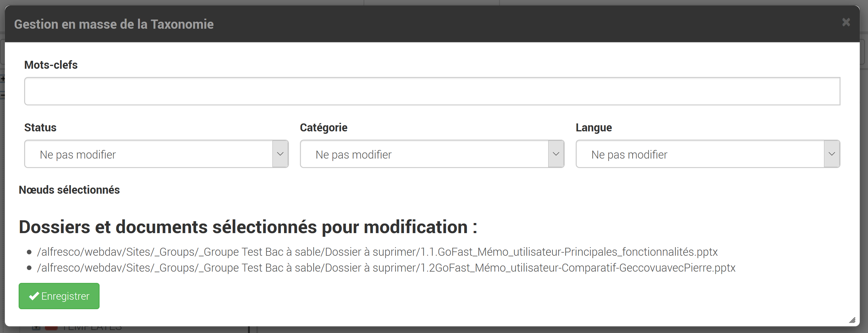This screenshot has width=868, height=333.
Task: Click the Catégorie field label
Action: [x=323, y=127]
